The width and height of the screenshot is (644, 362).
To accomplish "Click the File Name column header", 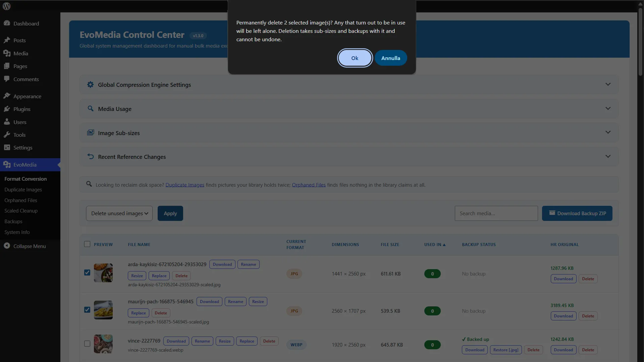I will point(139,244).
